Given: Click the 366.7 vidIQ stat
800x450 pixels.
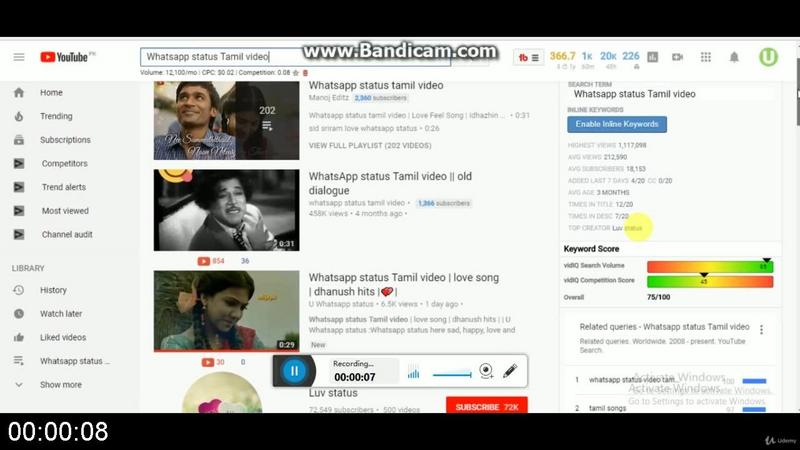Looking at the screenshot, I should (x=562, y=56).
